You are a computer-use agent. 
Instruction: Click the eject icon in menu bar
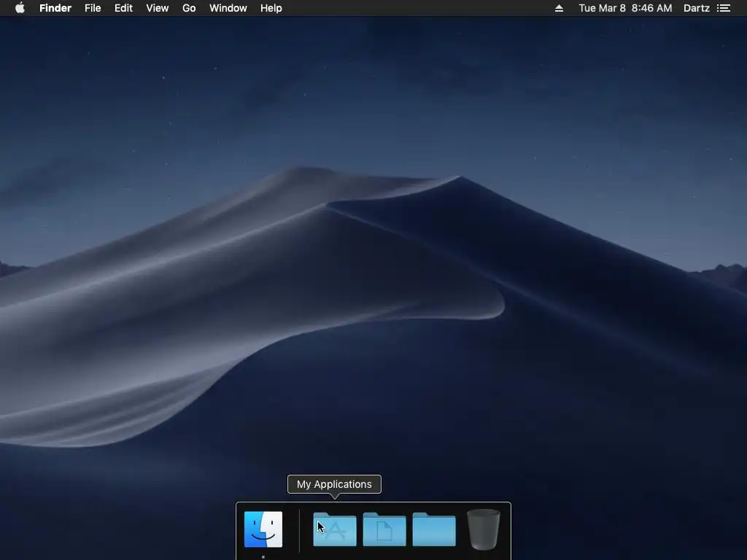tap(560, 8)
